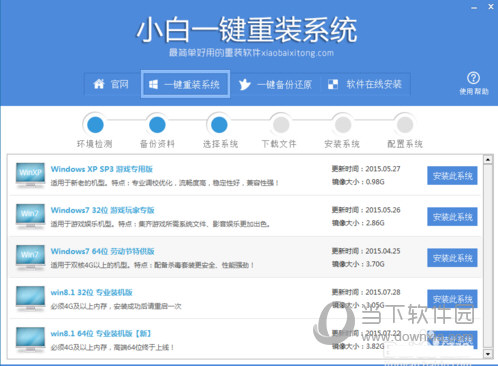
Task: Click the Windows7 32位 monitor icon
Action: [x=30, y=216]
